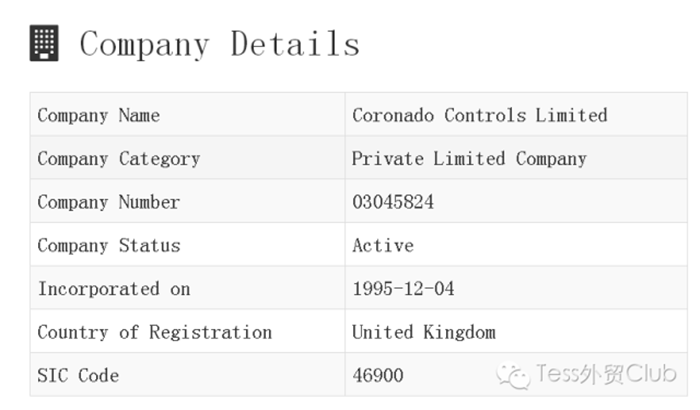700x410 pixels.
Task: Click the Company Details heading
Action: pyautogui.click(x=220, y=44)
